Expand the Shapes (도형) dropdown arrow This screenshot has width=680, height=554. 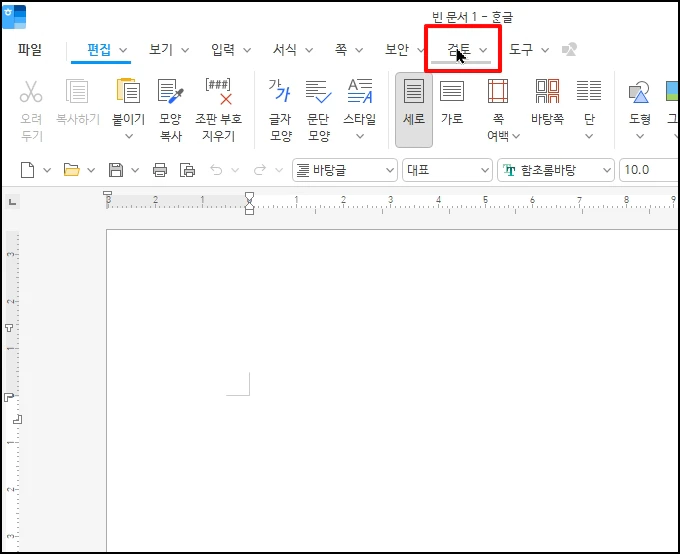pyautogui.click(x=640, y=136)
